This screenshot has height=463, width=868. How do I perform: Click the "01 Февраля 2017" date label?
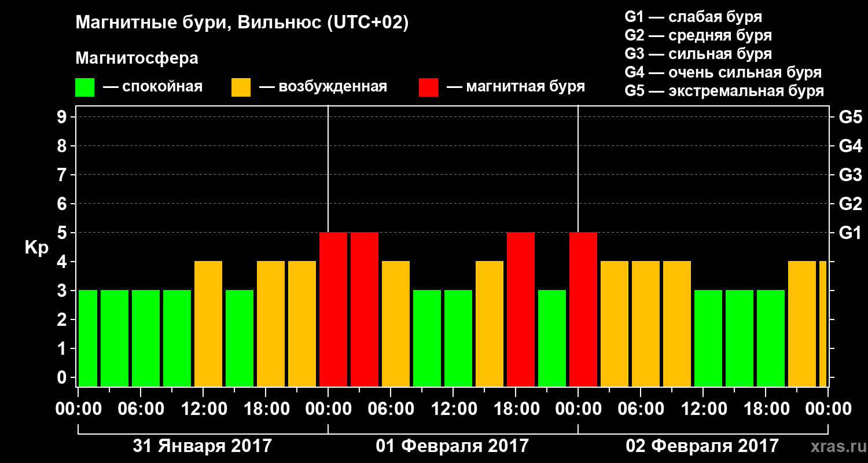[x=453, y=446]
